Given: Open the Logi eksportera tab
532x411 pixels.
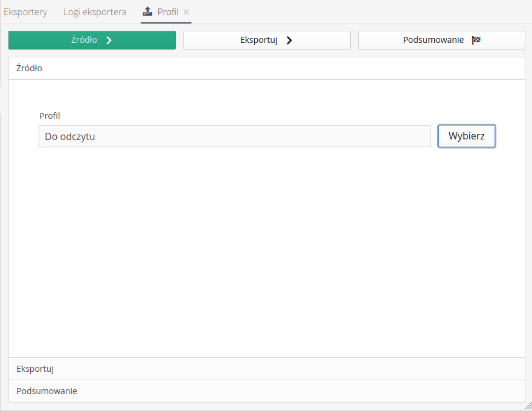Looking at the screenshot, I should pos(95,12).
